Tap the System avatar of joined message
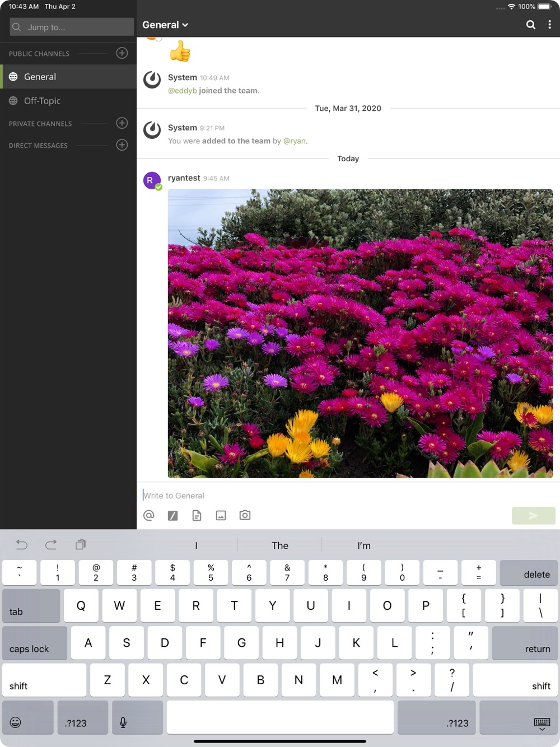Image resolution: width=560 pixels, height=747 pixels. (x=152, y=80)
